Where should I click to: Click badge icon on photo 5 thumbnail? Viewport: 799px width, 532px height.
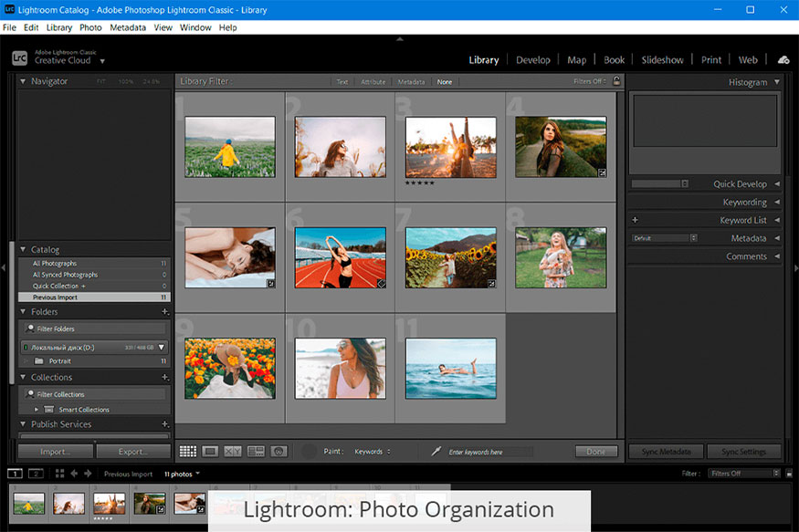271,284
